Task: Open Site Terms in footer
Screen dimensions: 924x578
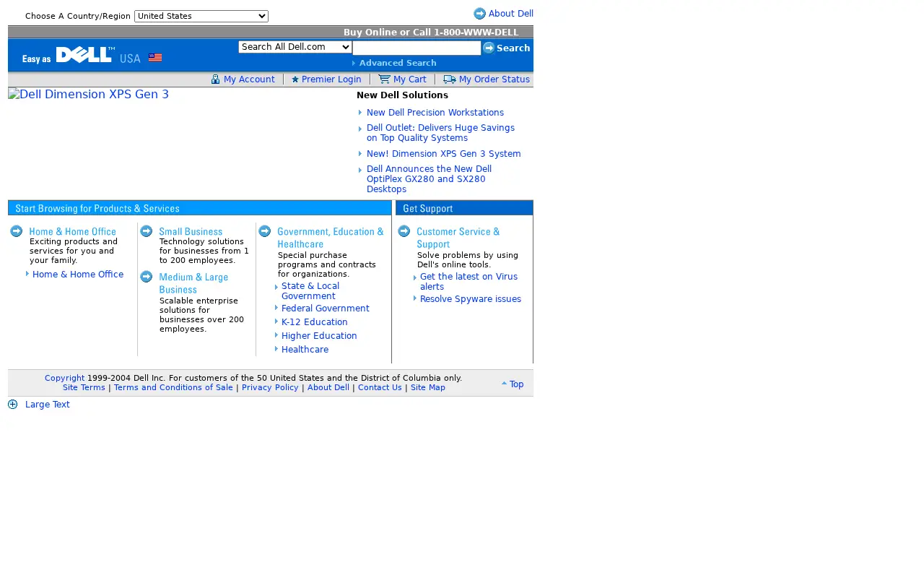Action: (84, 388)
